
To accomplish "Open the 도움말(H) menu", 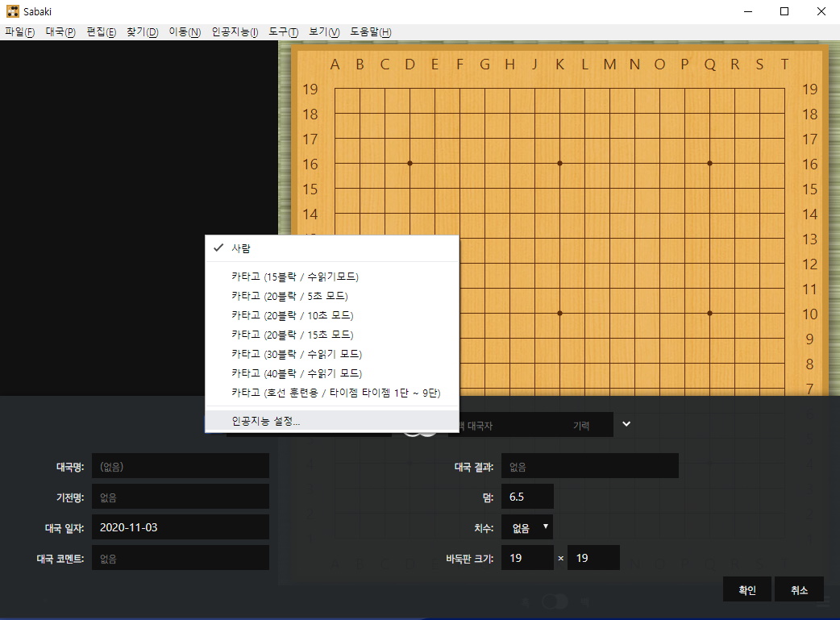I will [x=371, y=32].
